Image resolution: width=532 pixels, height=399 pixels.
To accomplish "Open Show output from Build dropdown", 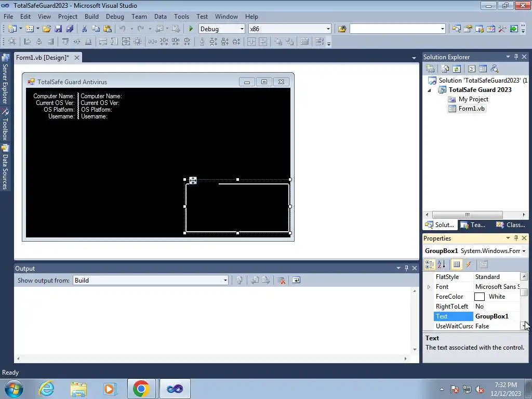I will pos(225,280).
